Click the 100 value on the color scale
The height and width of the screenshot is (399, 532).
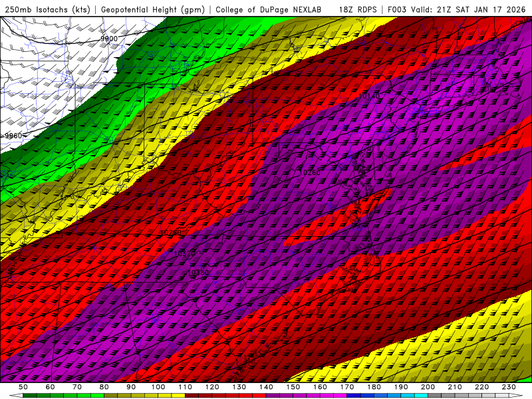click(158, 387)
